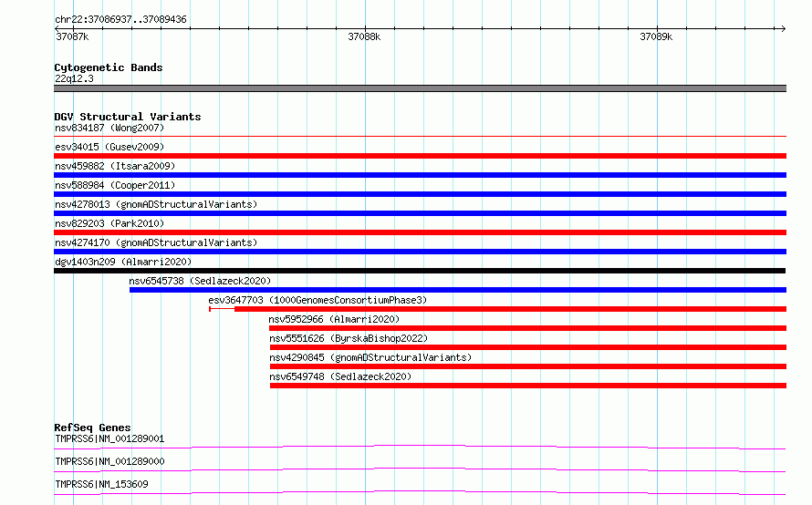Select the esv34015 (Gusev2009) red variant bar
Screen dimensions: 812x505
[420, 156]
